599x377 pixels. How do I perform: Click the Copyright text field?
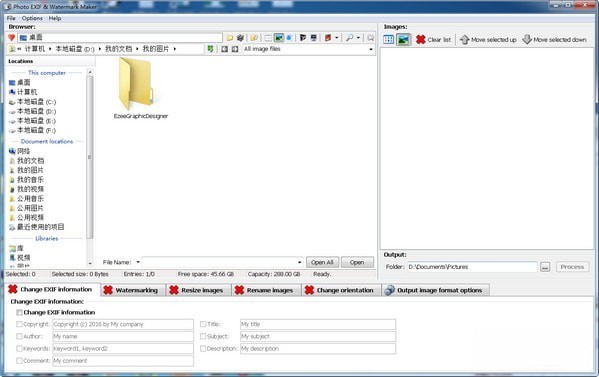123,324
